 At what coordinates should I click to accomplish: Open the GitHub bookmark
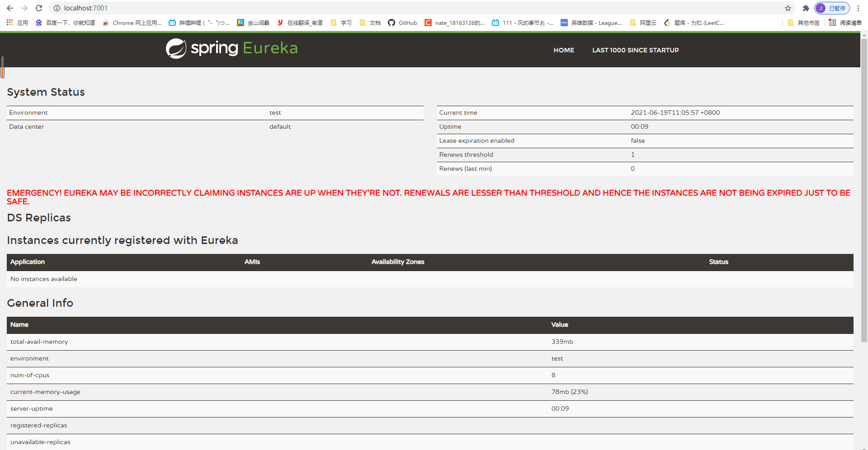pyautogui.click(x=402, y=23)
